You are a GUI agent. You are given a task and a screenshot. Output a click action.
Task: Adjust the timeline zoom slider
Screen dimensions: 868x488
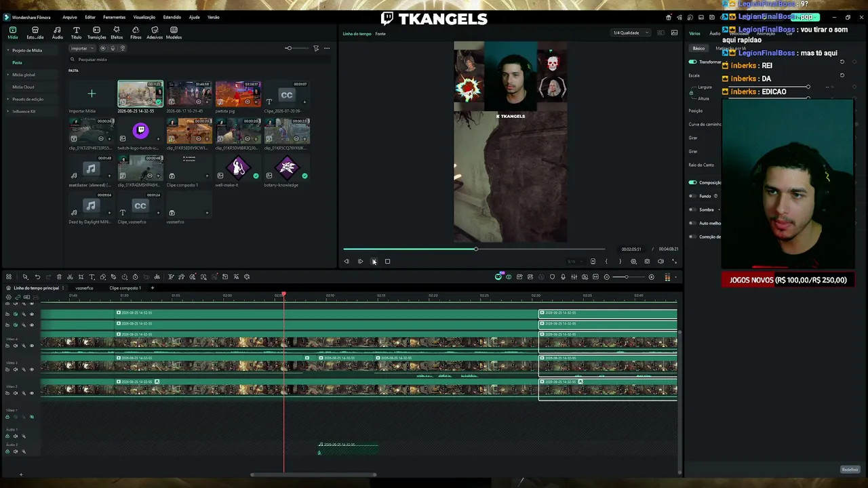click(629, 277)
